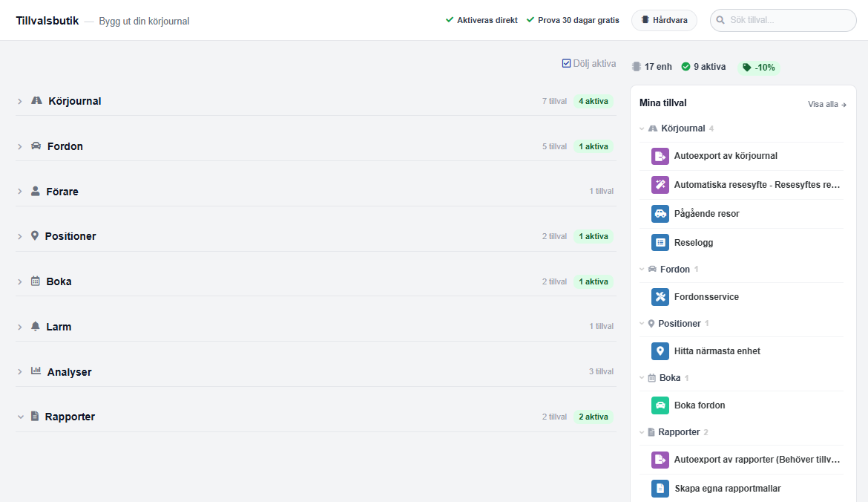
Task: Click the Autoexport av körjournal icon
Action: click(x=660, y=156)
